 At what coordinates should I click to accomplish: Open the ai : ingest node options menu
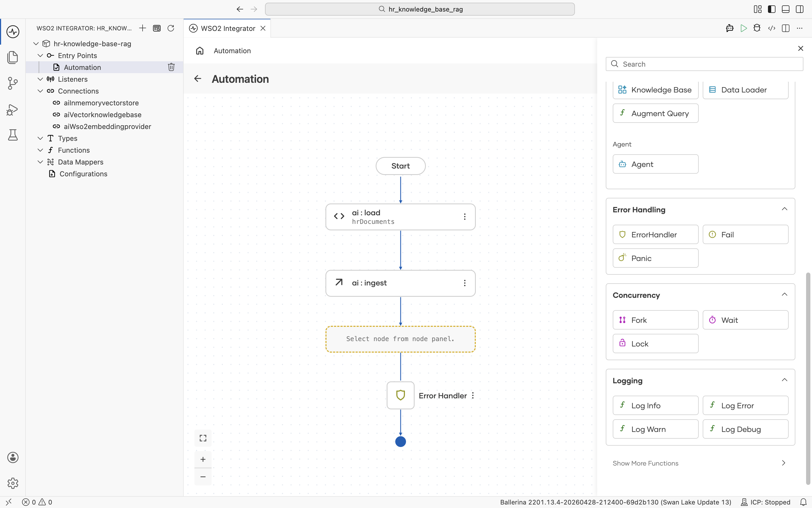pos(465,283)
